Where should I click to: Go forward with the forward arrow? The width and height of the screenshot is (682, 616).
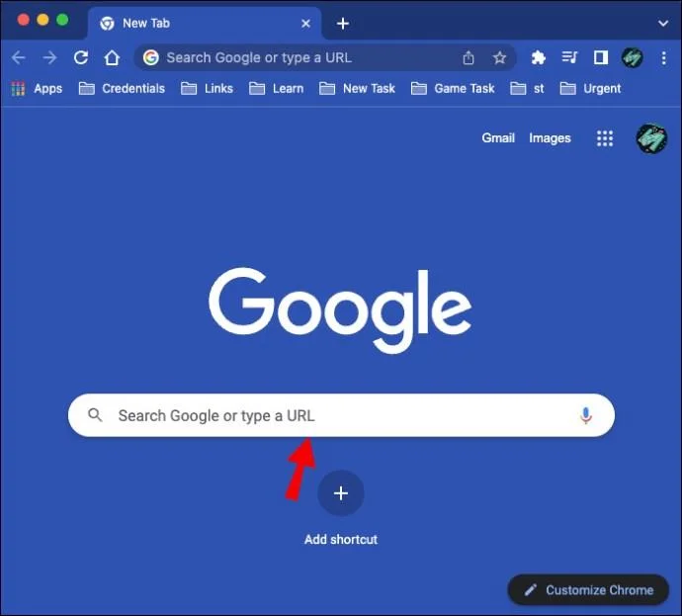click(49, 57)
